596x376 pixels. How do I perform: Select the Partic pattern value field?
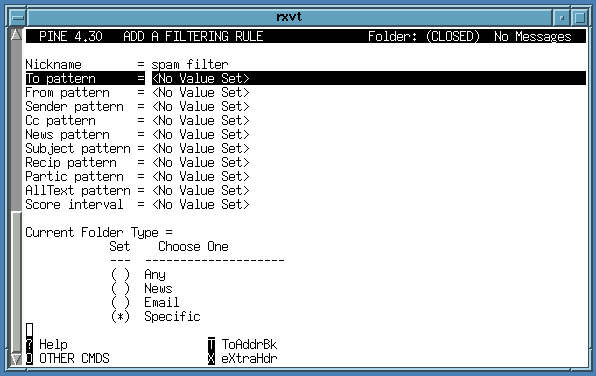(x=200, y=177)
